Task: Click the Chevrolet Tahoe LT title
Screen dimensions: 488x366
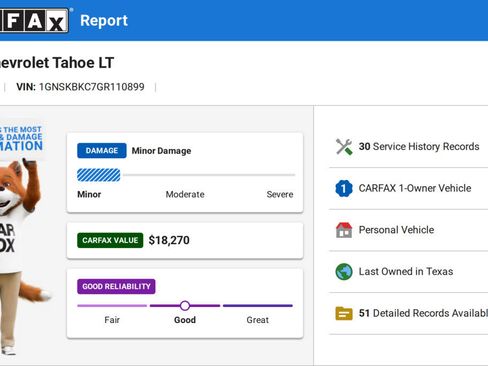Action: [x=57, y=63]
